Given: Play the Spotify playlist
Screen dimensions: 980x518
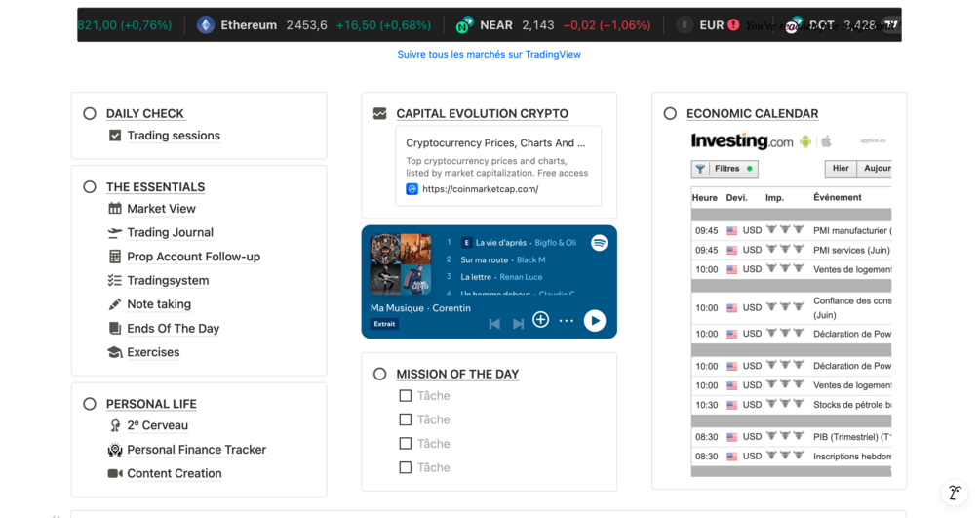Looking at the screenshot, I should point(595,321).
